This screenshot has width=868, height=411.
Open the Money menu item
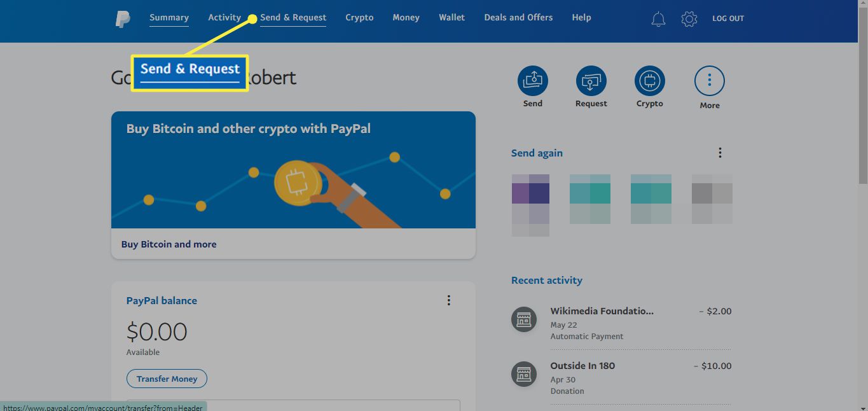tap(406, 18)
